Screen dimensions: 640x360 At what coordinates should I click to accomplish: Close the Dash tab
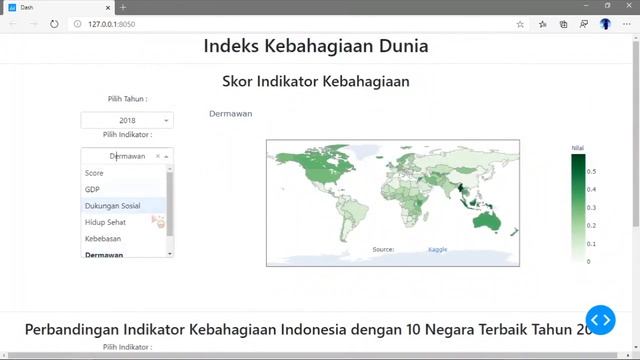click(108, 7)
